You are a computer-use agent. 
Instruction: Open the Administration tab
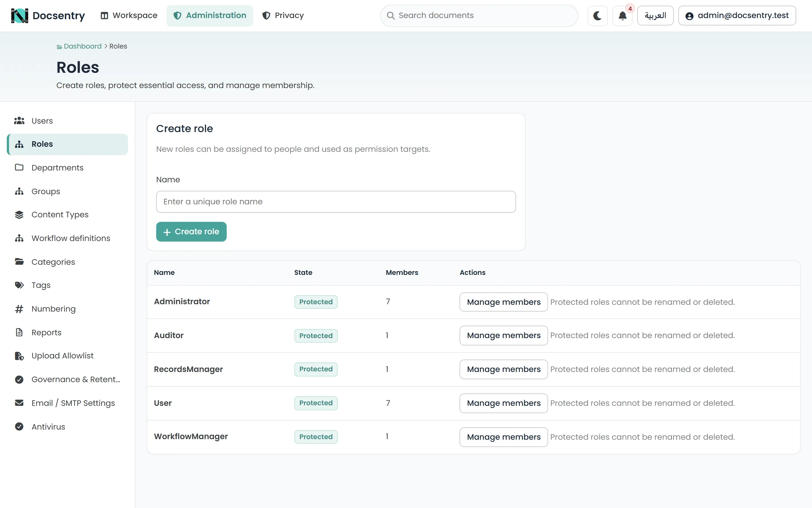click(210, 16)
